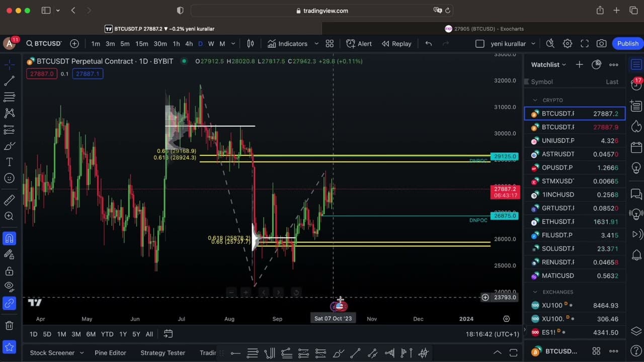Open the layout templates grid icon
This screenshot has height=362, width=644.
pyautogui.click(x=330, y=44)
